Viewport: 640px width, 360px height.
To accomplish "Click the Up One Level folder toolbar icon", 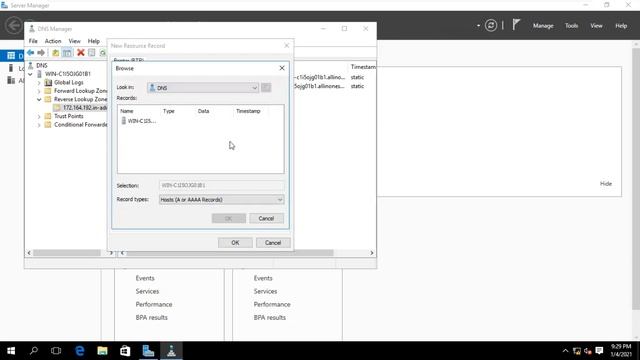I will pos(56,53).
